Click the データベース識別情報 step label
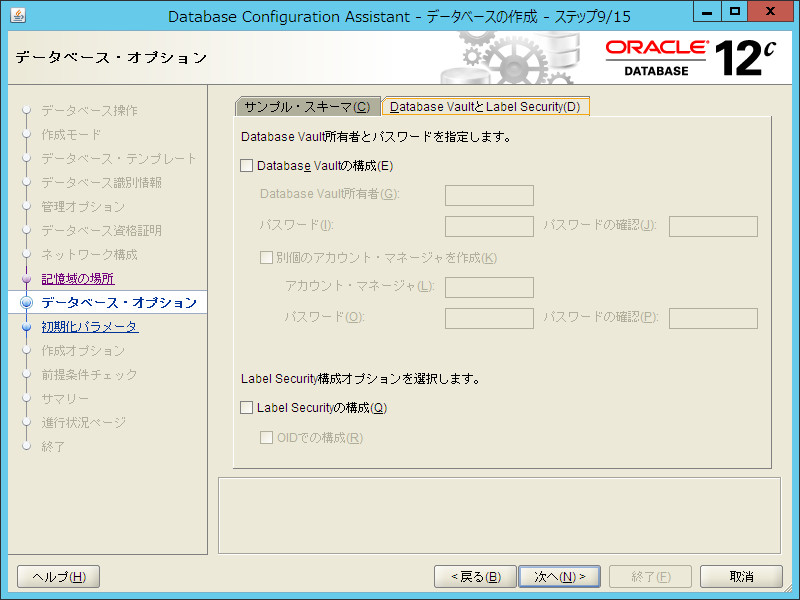 (102, 183)
